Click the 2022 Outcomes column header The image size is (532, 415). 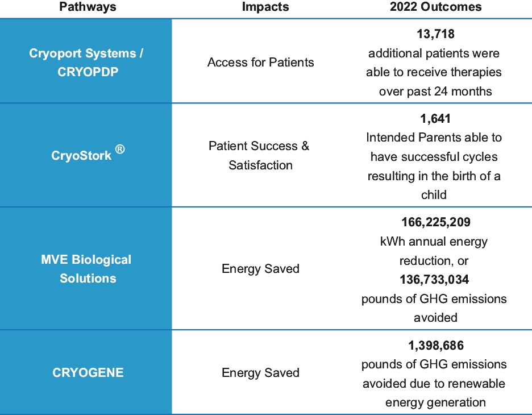435,7
